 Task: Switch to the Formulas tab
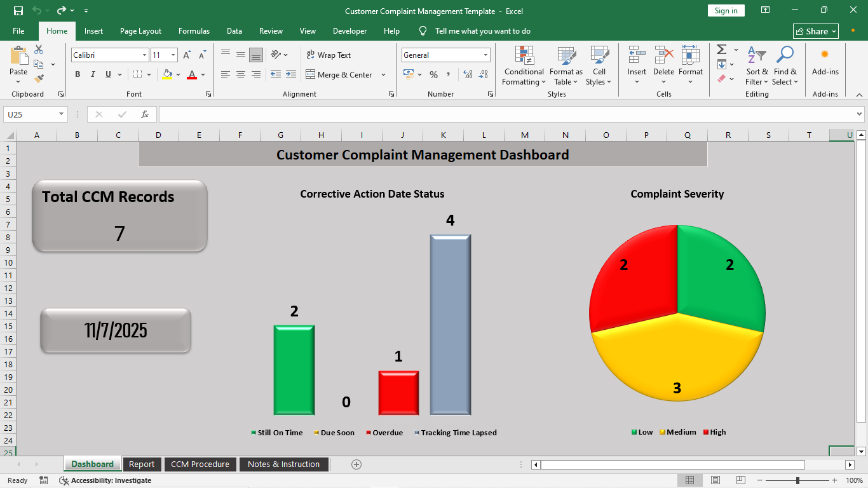[194, 31]
